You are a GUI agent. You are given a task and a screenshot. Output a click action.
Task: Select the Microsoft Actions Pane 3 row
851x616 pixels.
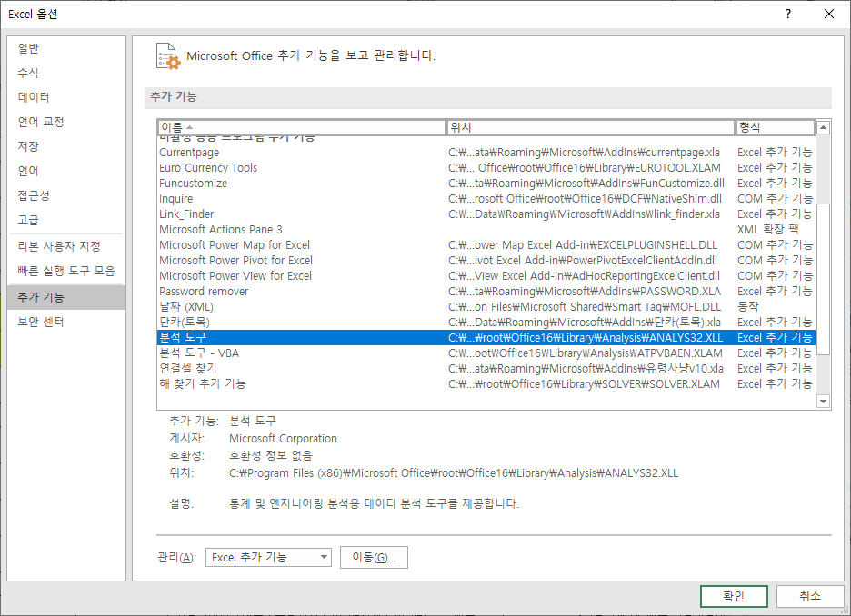point(486,229)
